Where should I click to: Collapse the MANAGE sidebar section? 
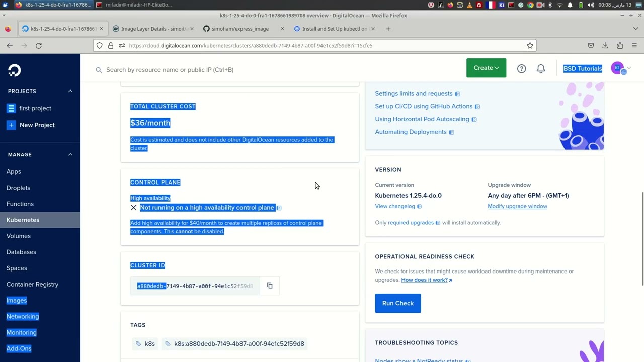click(70, 154)
